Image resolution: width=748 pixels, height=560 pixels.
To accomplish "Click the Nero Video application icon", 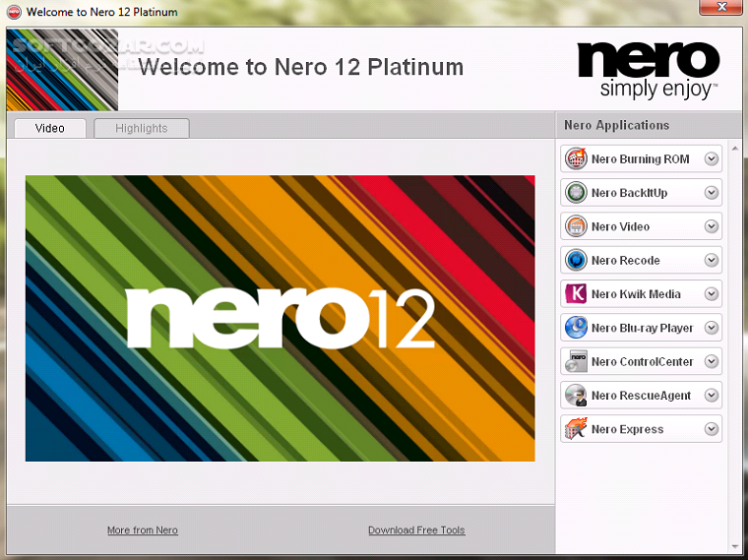I will [576, 226].
